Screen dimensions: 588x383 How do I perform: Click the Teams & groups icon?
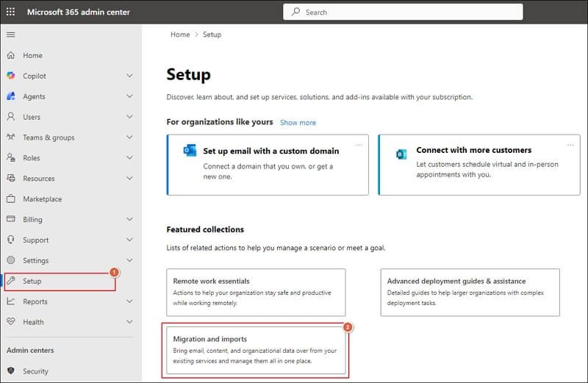(11, 137)
